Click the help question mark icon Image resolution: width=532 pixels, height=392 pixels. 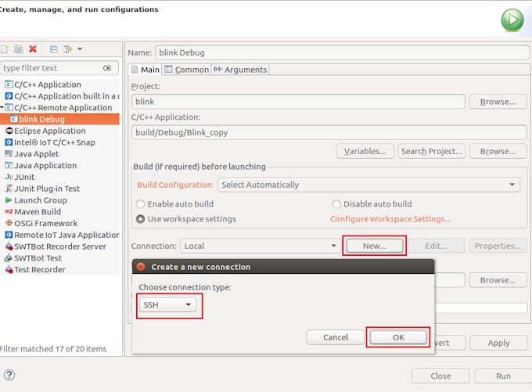[x=9, y=375]
